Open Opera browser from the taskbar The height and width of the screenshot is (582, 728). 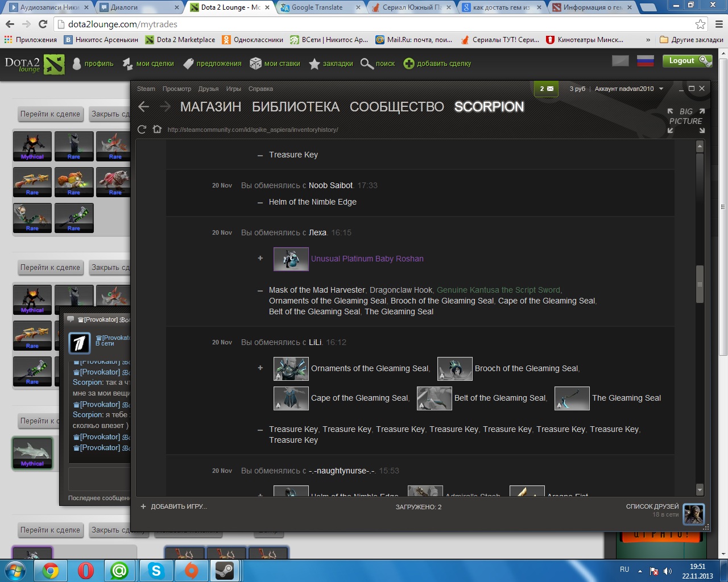coord(86,571)
